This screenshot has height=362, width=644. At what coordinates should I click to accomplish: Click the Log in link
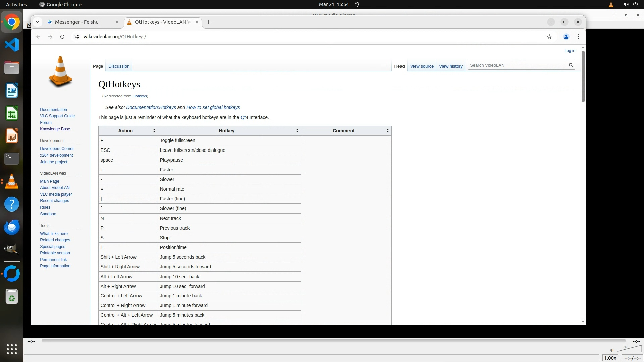point(569,51)
